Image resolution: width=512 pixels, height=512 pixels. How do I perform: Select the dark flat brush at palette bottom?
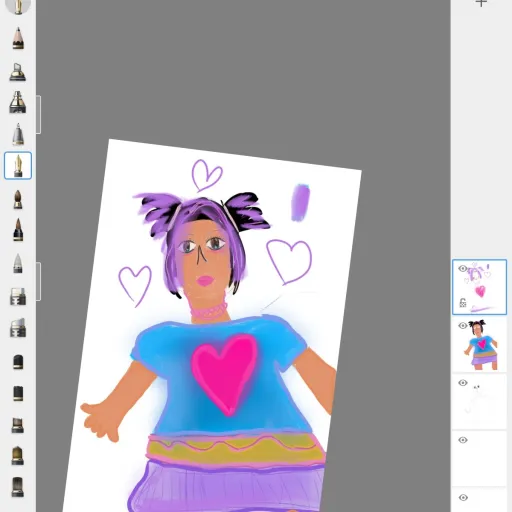[x=18, y=487]
